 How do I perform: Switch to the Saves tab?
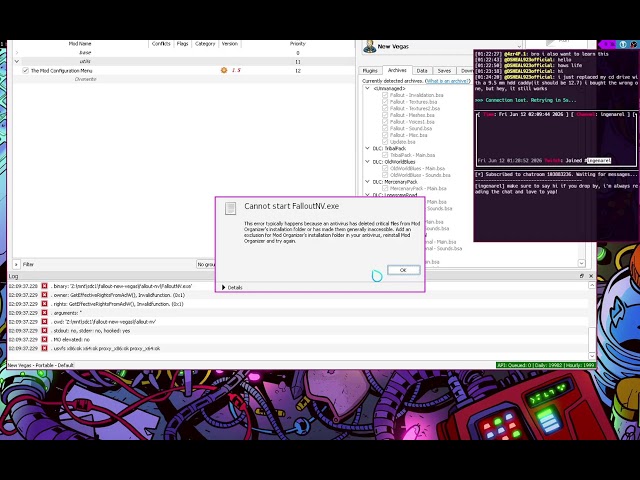pos(444,71)
